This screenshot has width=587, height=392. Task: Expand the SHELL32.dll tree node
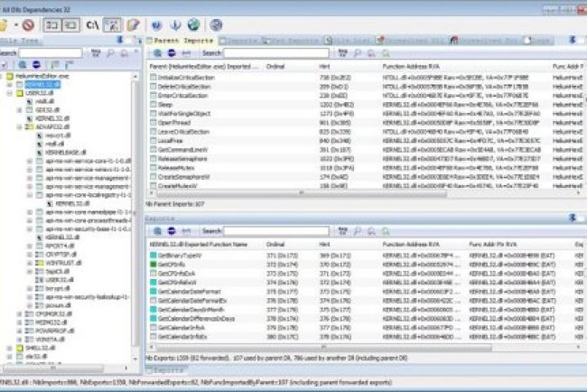point(9,348)
